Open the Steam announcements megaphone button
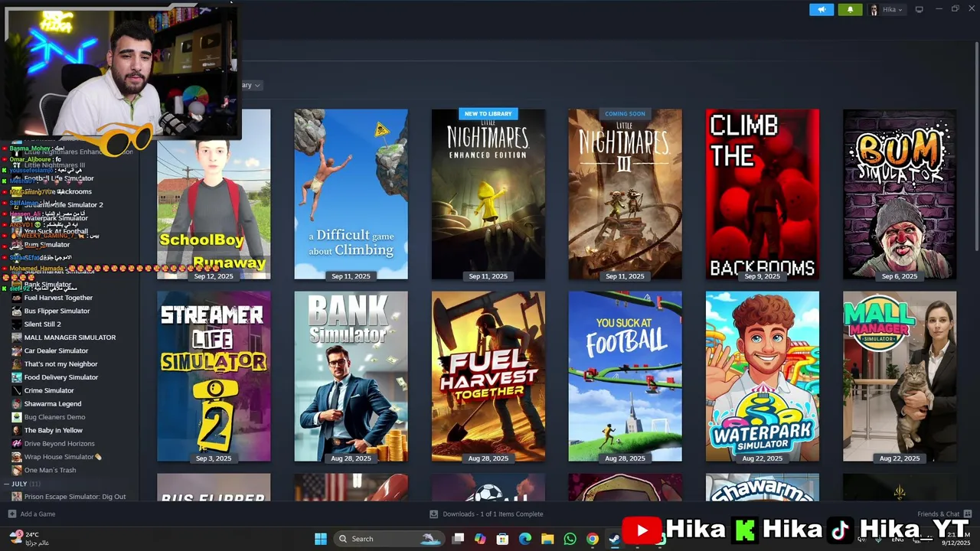 (x=822, y=9)
